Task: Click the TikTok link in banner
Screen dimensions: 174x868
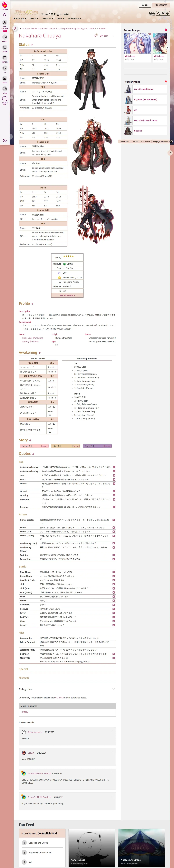Action: (135, 141)
